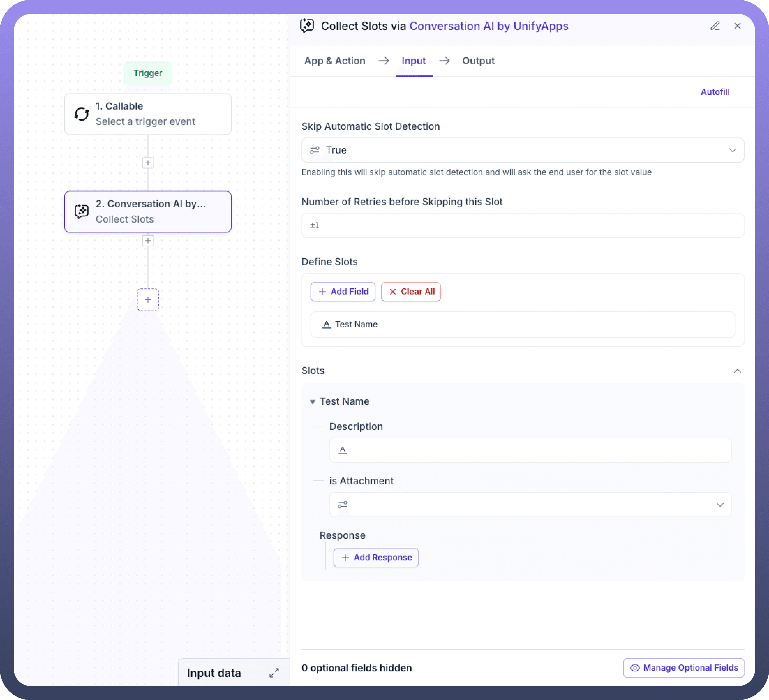Click the red Clear All button

pyautogui.click(x=411, y=291)
